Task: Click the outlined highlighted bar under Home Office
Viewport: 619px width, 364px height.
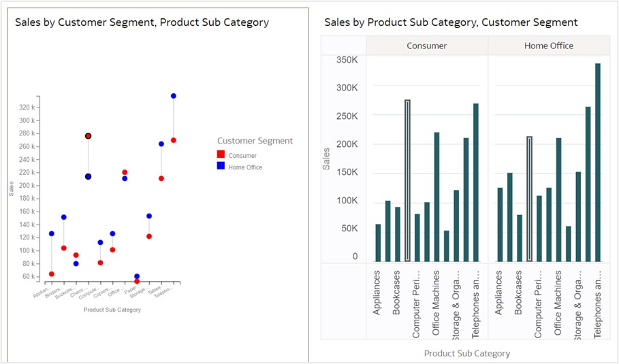Action: click(529, 199)
